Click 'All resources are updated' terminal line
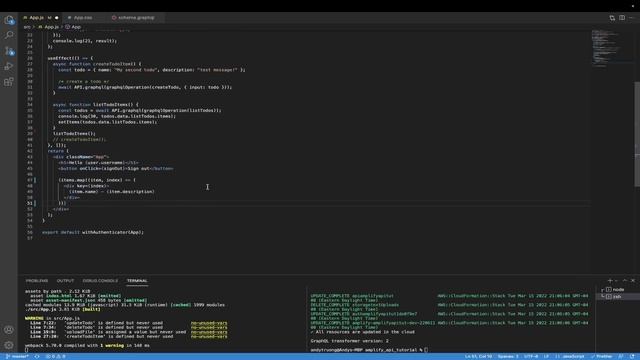640x360 pixels. click(x=362, y=332)
